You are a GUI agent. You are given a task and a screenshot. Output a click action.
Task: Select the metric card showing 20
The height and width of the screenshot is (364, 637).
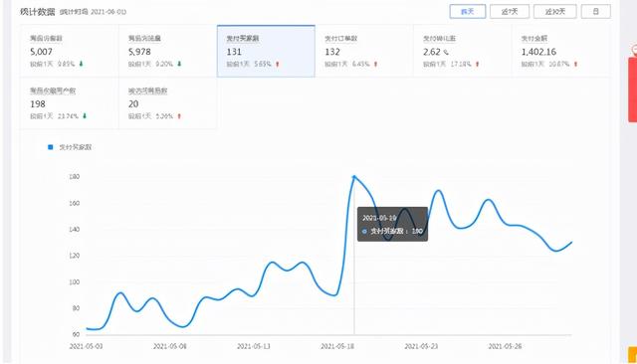point(168,103)
